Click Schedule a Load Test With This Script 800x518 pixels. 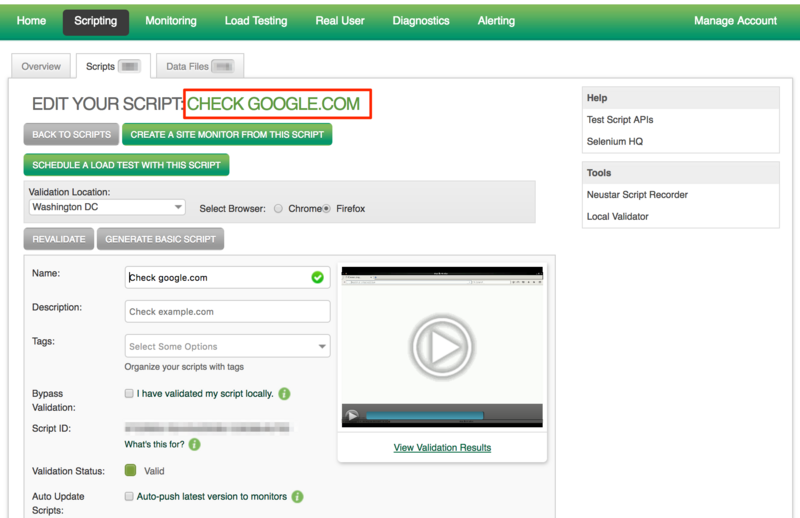tap(127, 165)
